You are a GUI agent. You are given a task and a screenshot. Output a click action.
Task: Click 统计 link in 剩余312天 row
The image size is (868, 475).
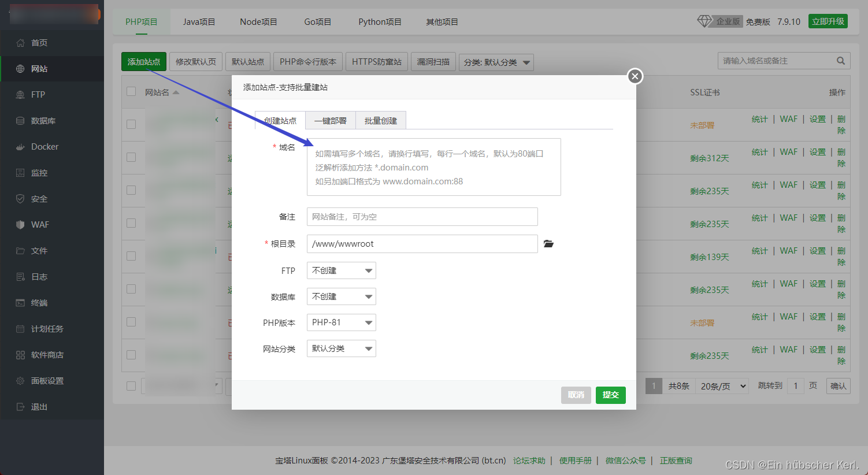(760, 152)
